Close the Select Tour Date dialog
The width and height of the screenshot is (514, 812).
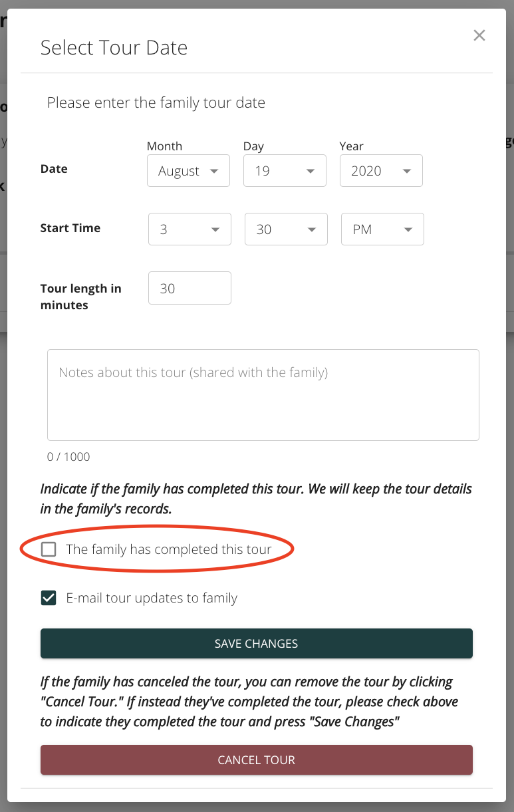pyautogui.click(x=479, y=36)
